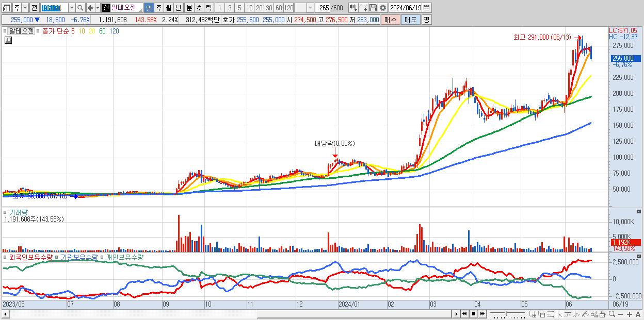Expand the 거래량 panel legend handle
Screen dimensions: 644x320
coord(5,212)
